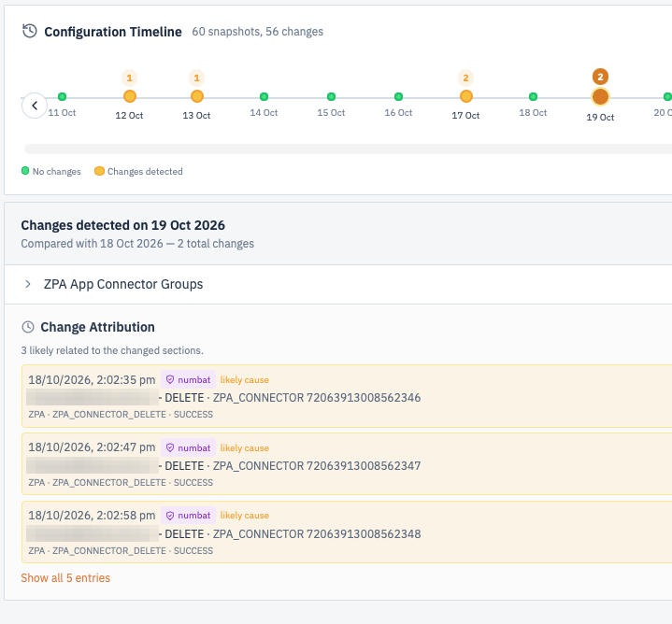Image resolution: width=672 pixels, height=624 pixels.
Task: Click the orange 'Changes detected' legend dot
Action: [x=99, y=171]
